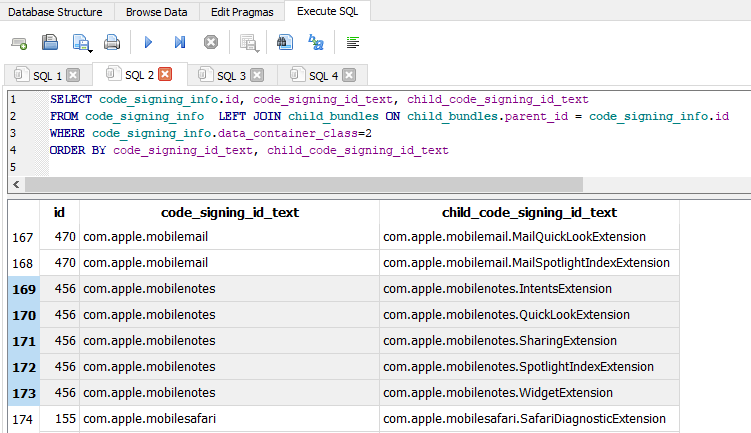The image size is (751, 433).
Task: Click id value 155 in row 174
Action: [x=59, y=419]
